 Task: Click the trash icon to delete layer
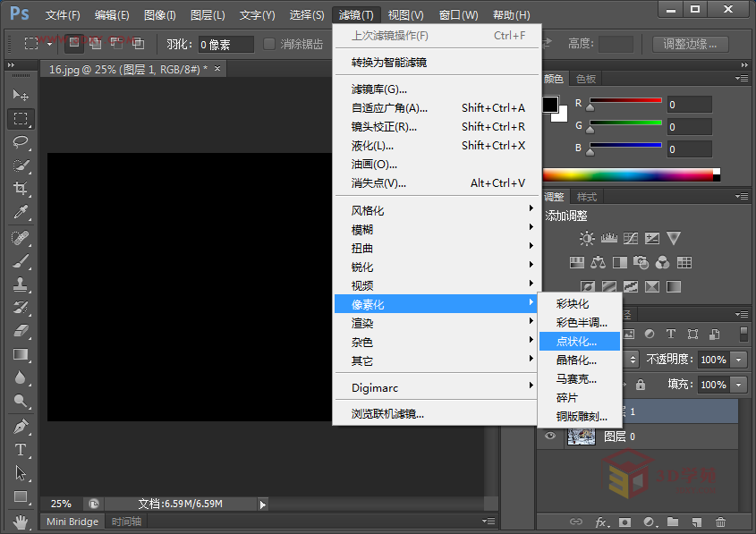(720, 521)
